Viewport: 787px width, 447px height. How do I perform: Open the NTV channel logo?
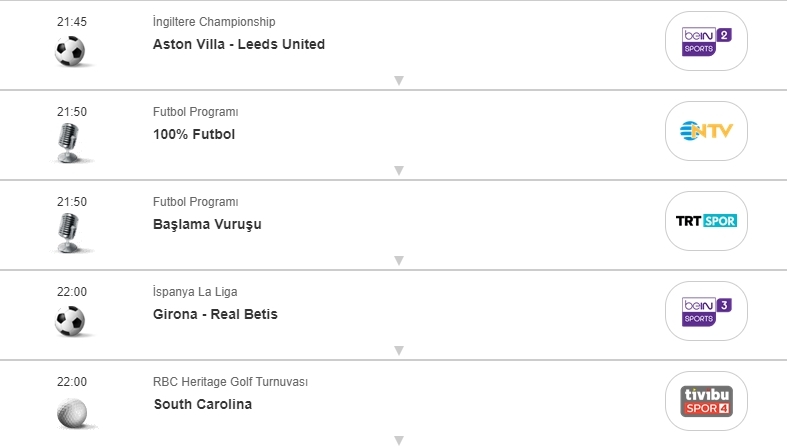tap(706, 131)
